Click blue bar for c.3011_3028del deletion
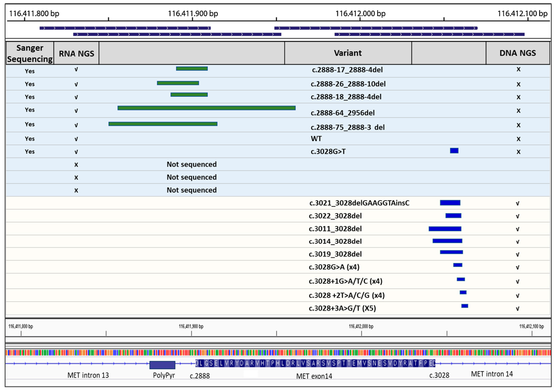 coord(445,229)
